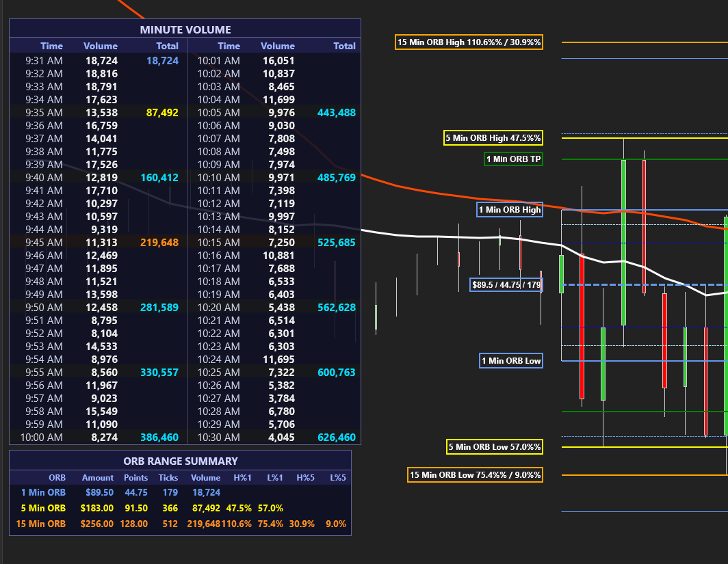728x564 pixels.
Task: Click the 330,557 total value
Action: [159, 373]
